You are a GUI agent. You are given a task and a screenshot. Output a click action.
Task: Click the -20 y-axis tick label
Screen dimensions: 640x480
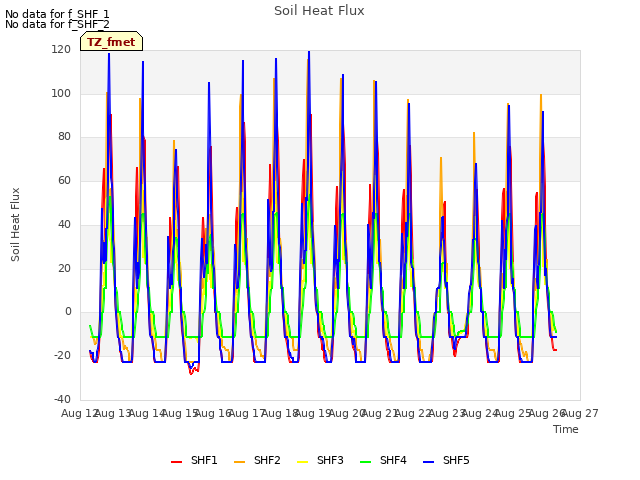(62, 356)
